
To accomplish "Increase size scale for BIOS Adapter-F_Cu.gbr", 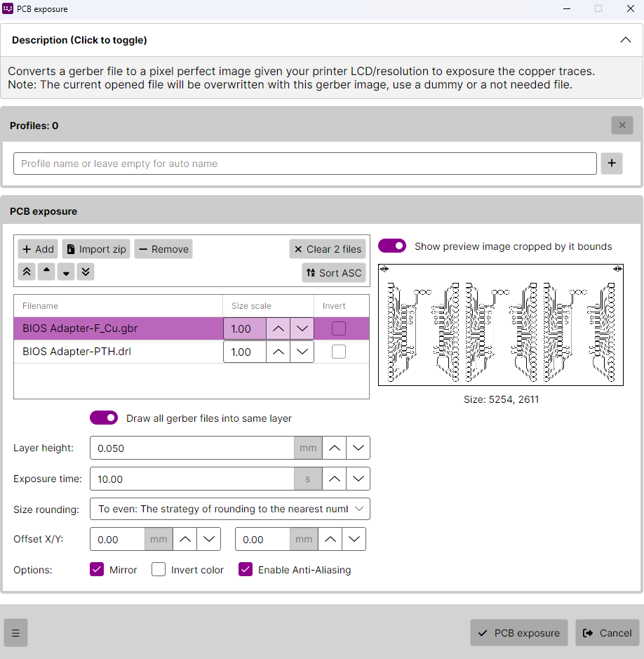I will pos(278,328).
